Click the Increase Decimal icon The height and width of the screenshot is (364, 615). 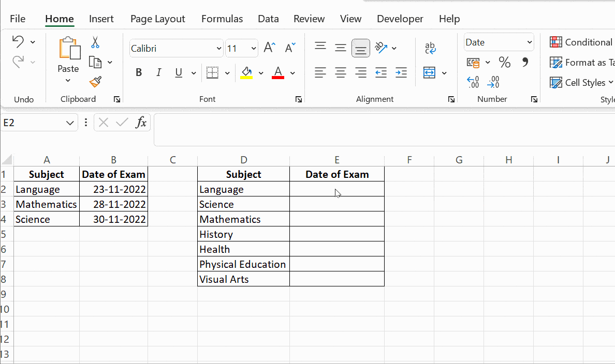click(473, 82)
